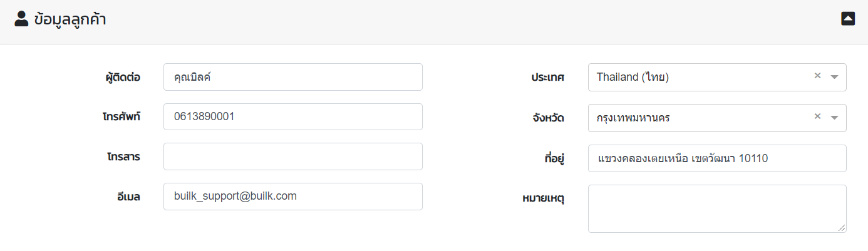
Task: Click the ข้อมูลลูกค้า header title
Action: [x=70, y=19]
